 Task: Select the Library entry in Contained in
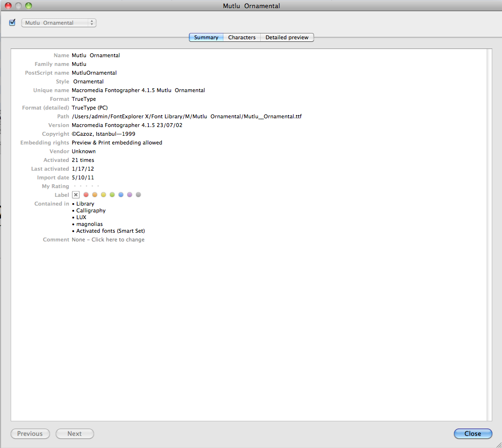click(85, 204)
